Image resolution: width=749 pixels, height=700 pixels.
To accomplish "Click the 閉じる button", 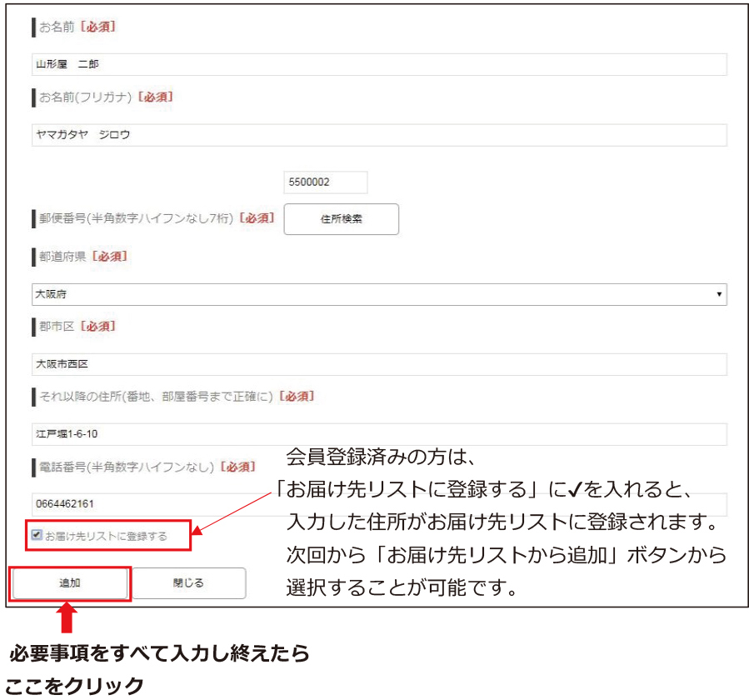I will pyautogui.click(x=188, y=583).
